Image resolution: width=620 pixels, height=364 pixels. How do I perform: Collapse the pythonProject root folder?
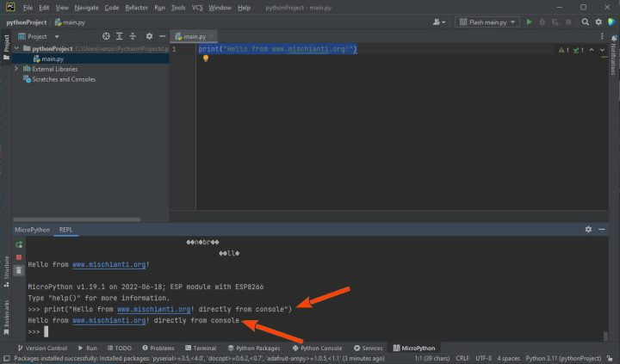[x=16, y=49]
